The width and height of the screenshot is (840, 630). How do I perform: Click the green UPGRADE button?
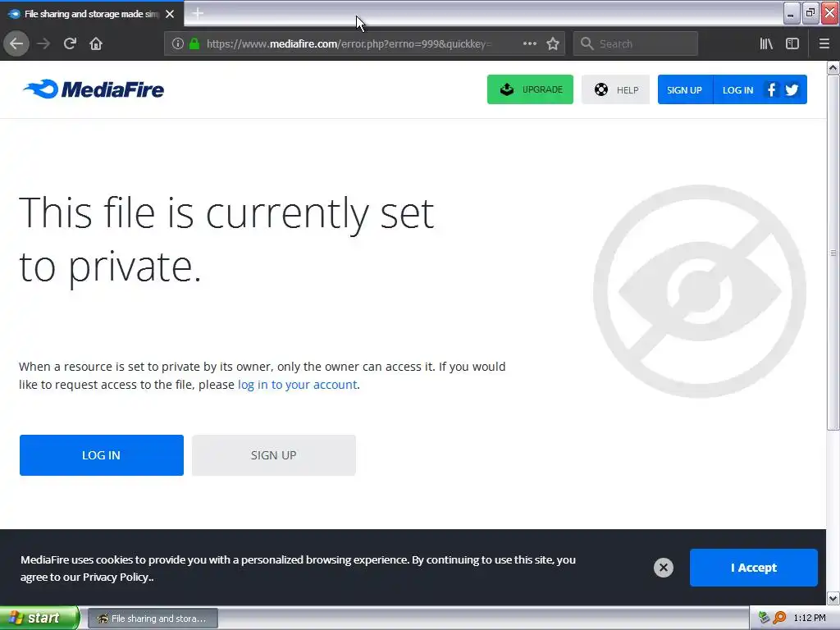coord(530,89)
